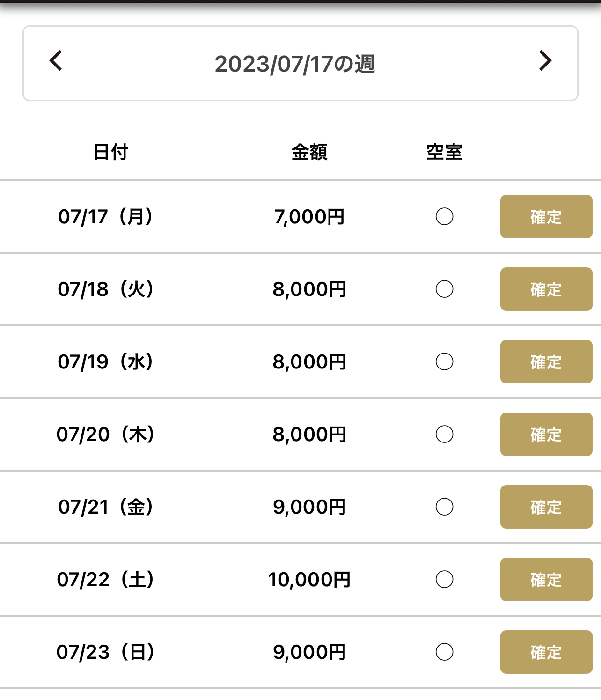Click the 07/22 (土) date cell
Screen dimensions: 601x700
pos(106,580)
